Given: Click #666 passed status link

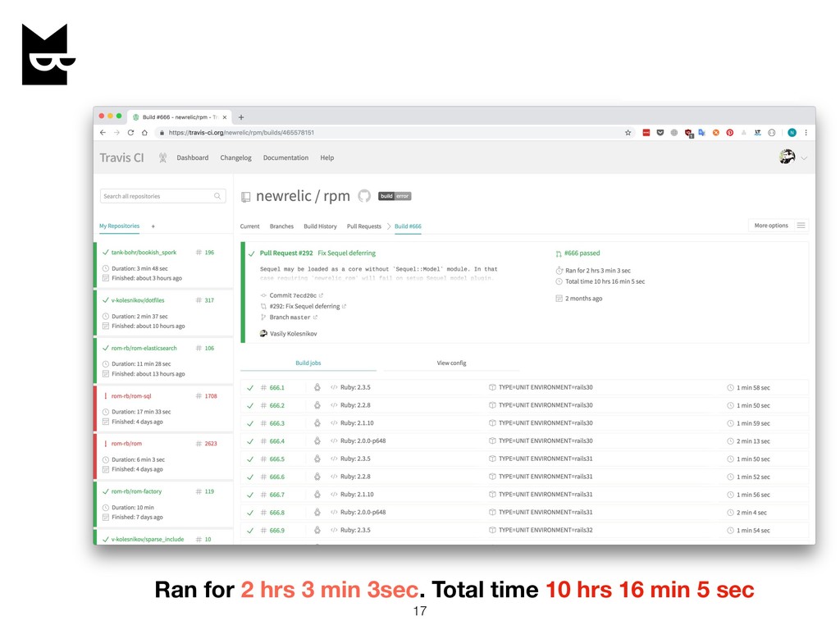Looking at the screenshot, I should 582,253.
